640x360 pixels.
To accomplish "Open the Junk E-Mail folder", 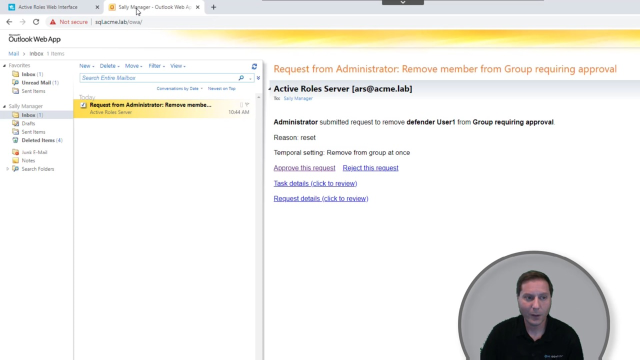I will point(34,152).
